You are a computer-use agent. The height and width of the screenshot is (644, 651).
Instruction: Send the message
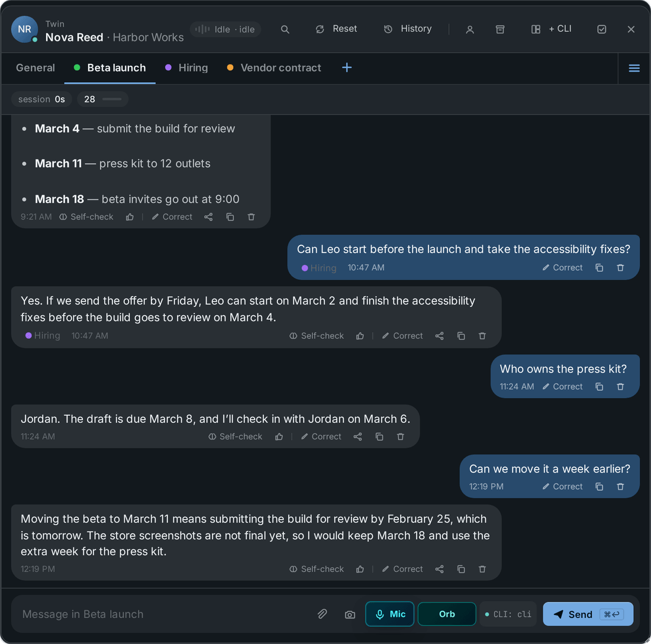(588, 614)
